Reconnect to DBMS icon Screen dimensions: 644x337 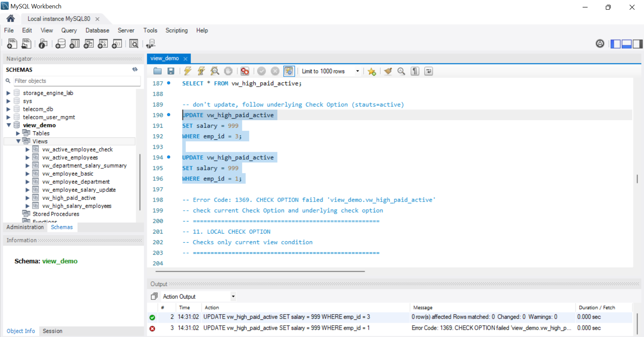151,44
